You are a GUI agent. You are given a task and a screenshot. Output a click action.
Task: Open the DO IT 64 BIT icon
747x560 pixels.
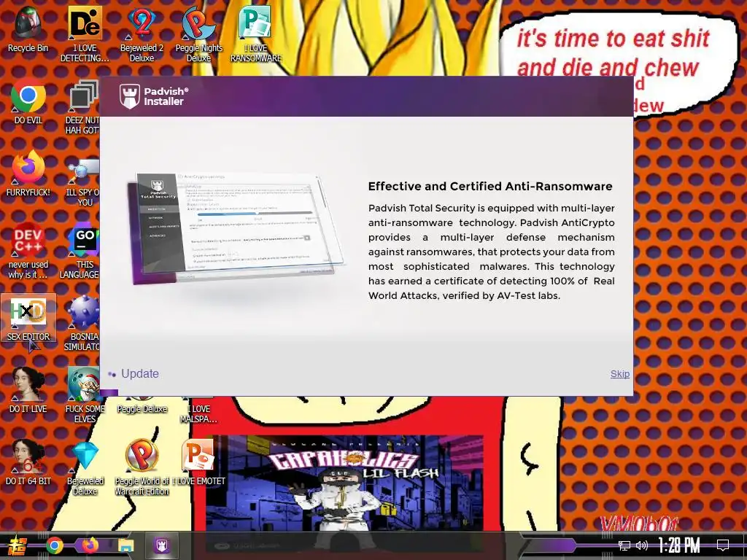(28, 463)
